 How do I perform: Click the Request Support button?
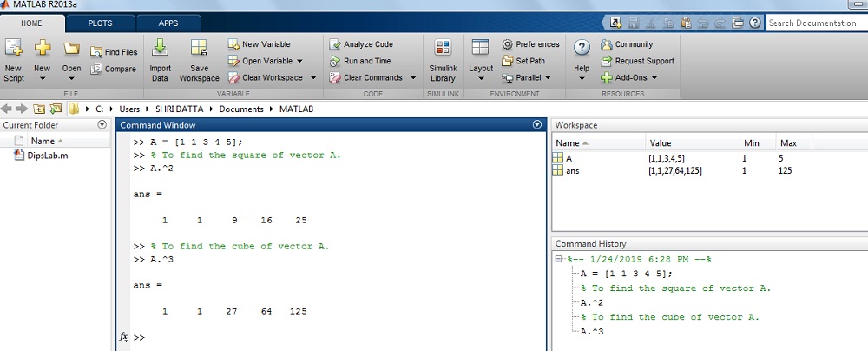point(643,61)
